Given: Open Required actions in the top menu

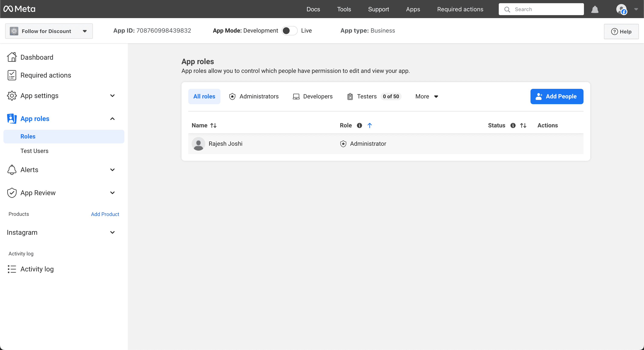Looking at the screenshot, I should coord(460,9).
